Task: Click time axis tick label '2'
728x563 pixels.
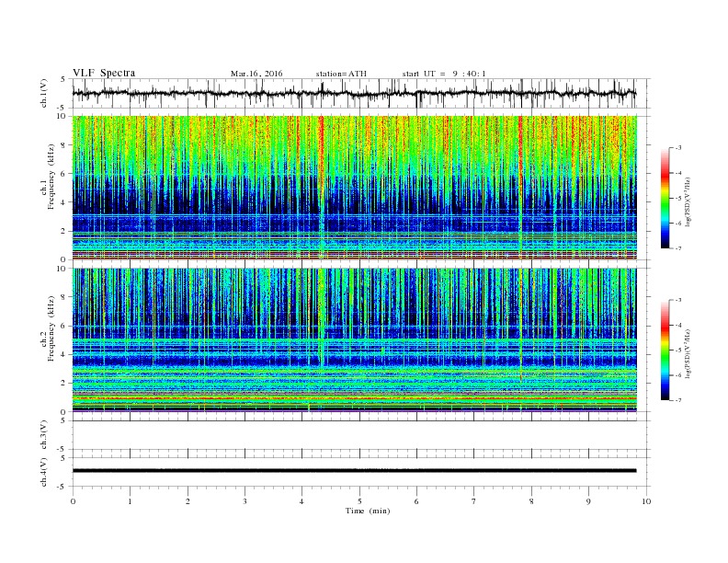Action: tap(188, 501)
